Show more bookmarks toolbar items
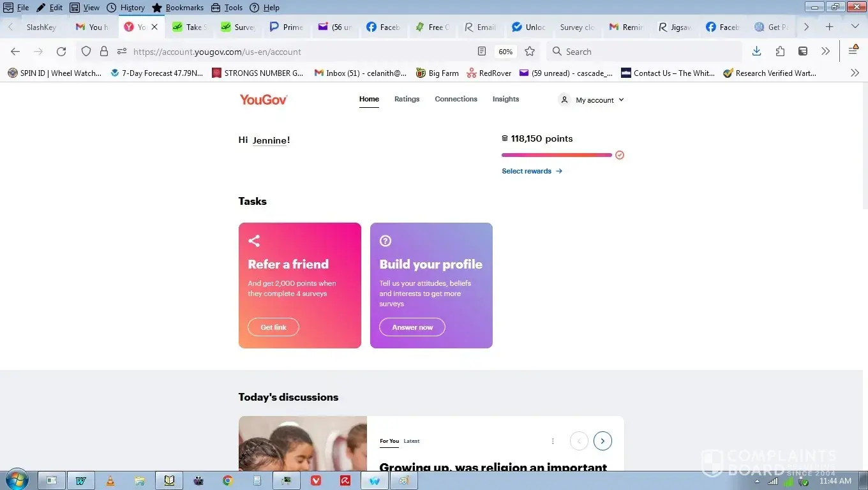868x490 pixels. coord(855,73)
